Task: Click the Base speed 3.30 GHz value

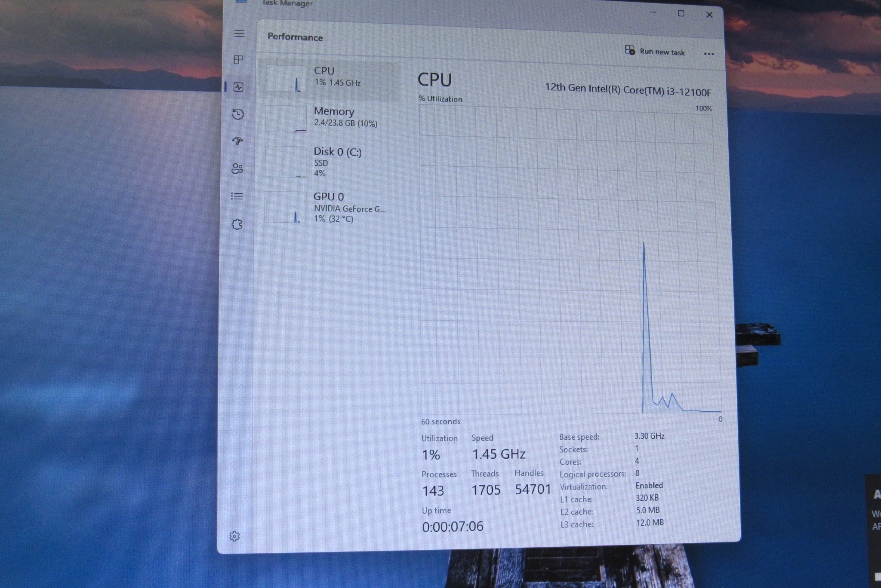Action: (649, 436)
